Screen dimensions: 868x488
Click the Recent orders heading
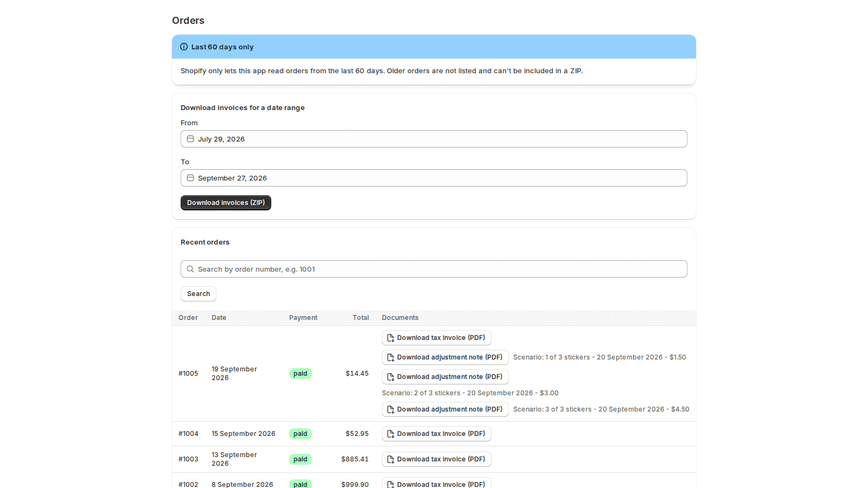tap(205, 242)
